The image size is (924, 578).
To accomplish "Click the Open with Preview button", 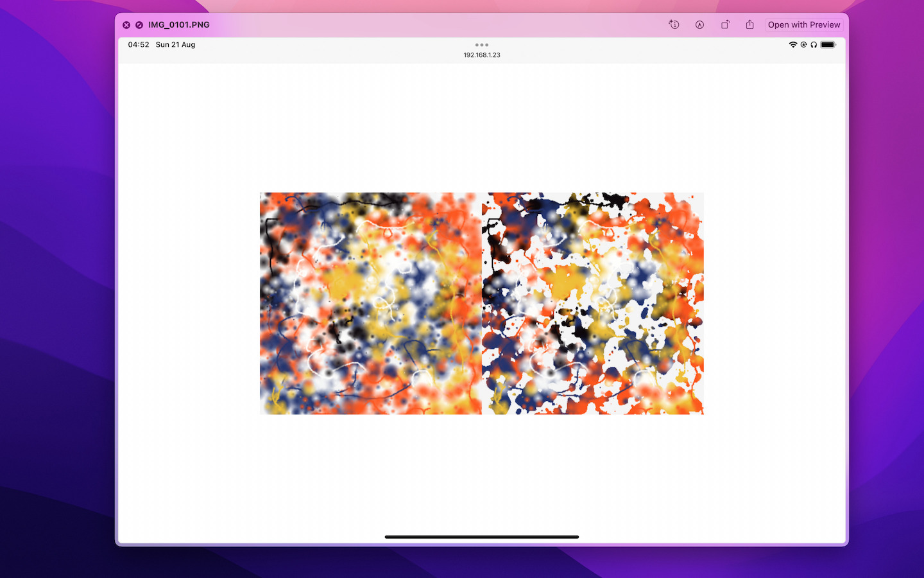I will (804, 24).
